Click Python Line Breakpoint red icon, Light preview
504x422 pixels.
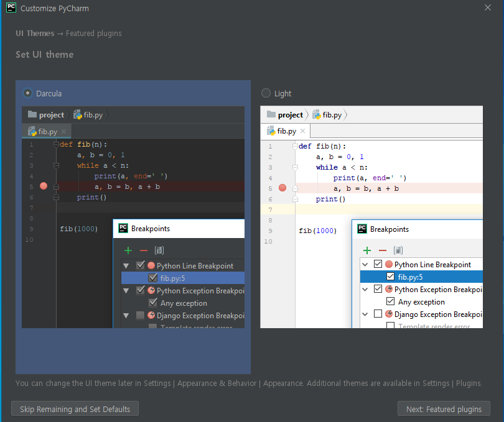[389, 264]
